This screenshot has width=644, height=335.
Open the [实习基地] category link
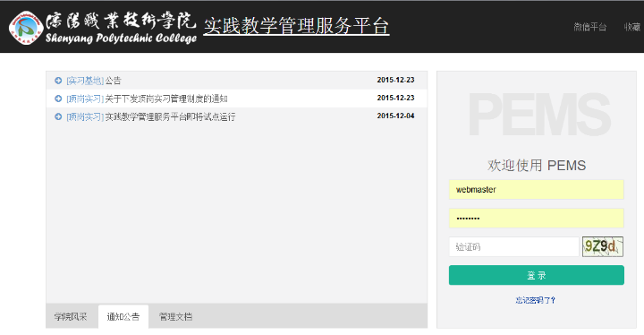click(85, 81)
